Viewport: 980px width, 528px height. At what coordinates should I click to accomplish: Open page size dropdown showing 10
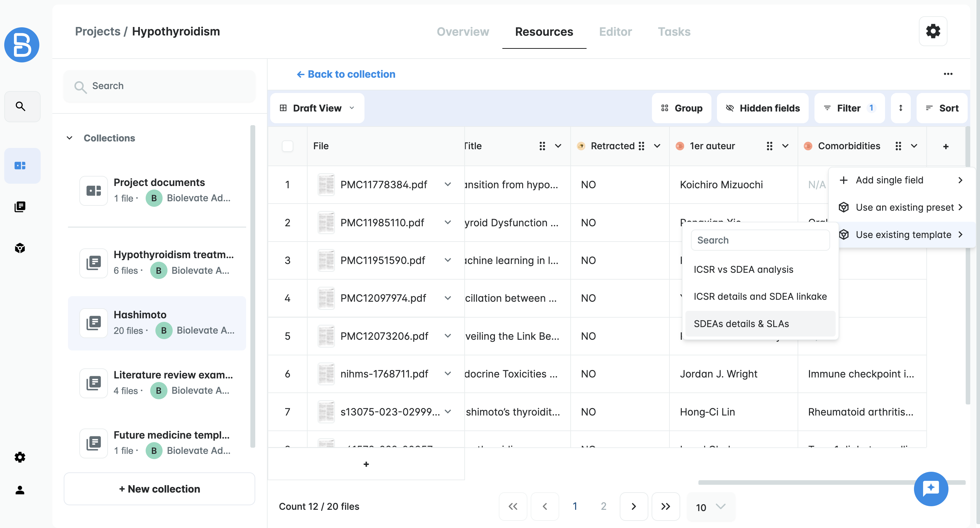click(x=710, y=507)
